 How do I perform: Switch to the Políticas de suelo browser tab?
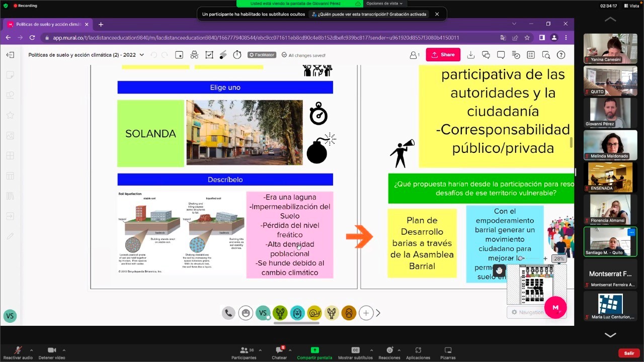[x=48, y=24]
